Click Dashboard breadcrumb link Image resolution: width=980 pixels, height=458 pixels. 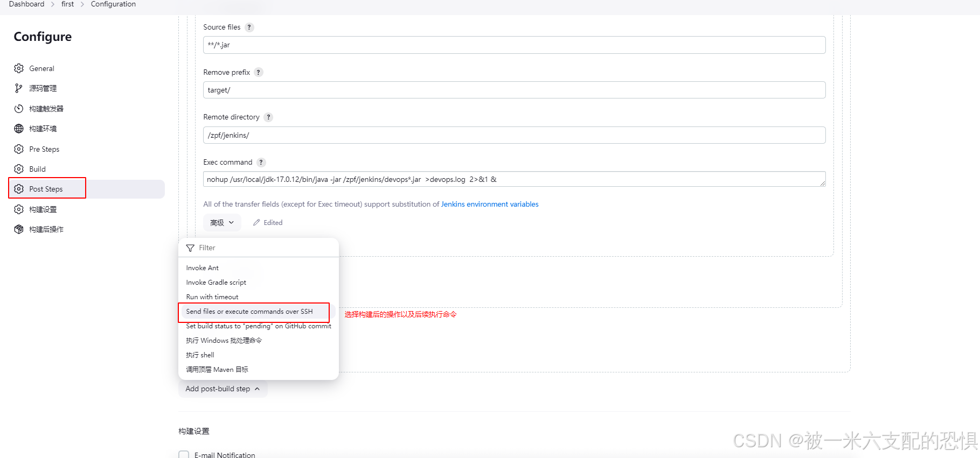(26, 4)
